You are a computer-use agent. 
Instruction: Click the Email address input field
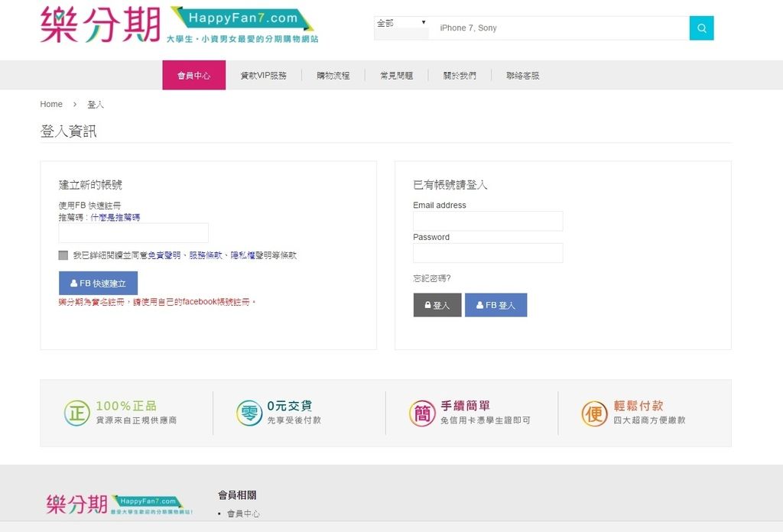point(488,221)
